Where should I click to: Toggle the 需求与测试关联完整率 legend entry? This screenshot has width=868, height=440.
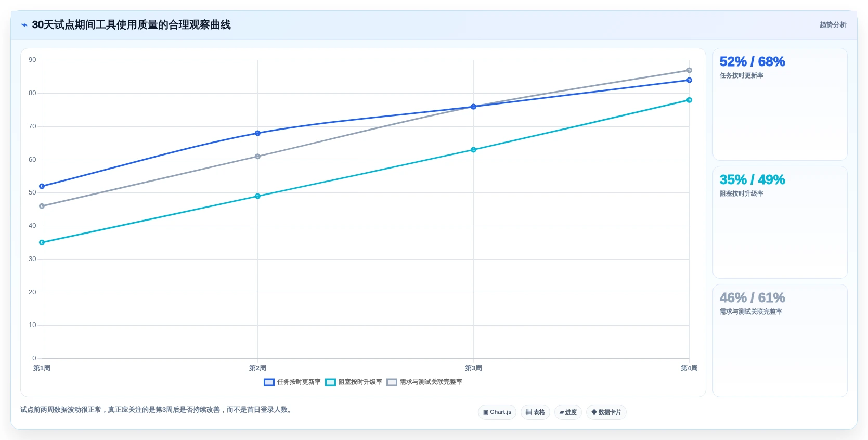pos(424,382)
